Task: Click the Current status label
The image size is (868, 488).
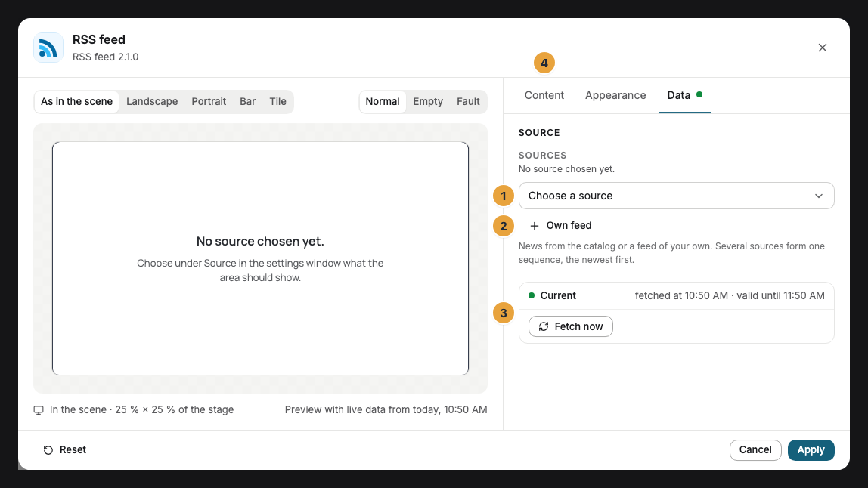Action: click(558, 295)
